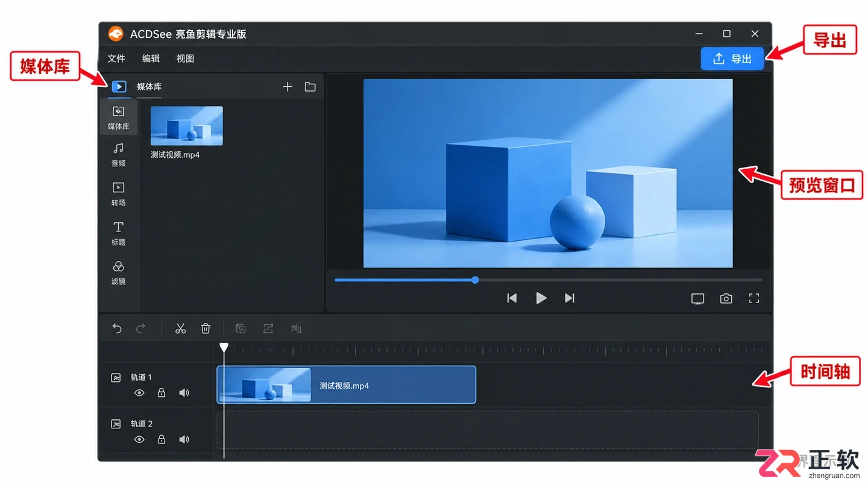The image size is (868, 488).
Task: Click the empty 轨道 2 drop area
Action: (487, 430)
